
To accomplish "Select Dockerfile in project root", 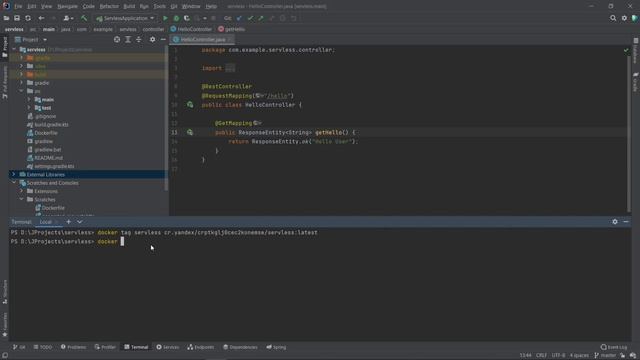I will [46, 133].
